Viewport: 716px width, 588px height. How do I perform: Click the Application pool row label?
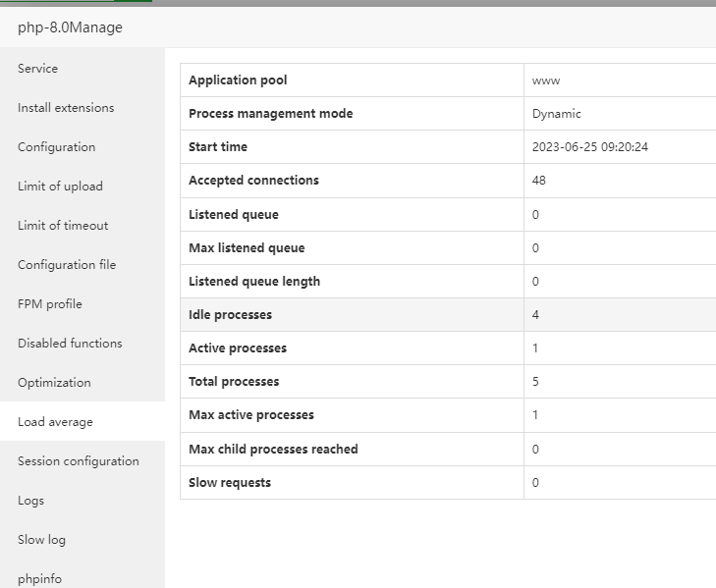[x=238, y=80]
